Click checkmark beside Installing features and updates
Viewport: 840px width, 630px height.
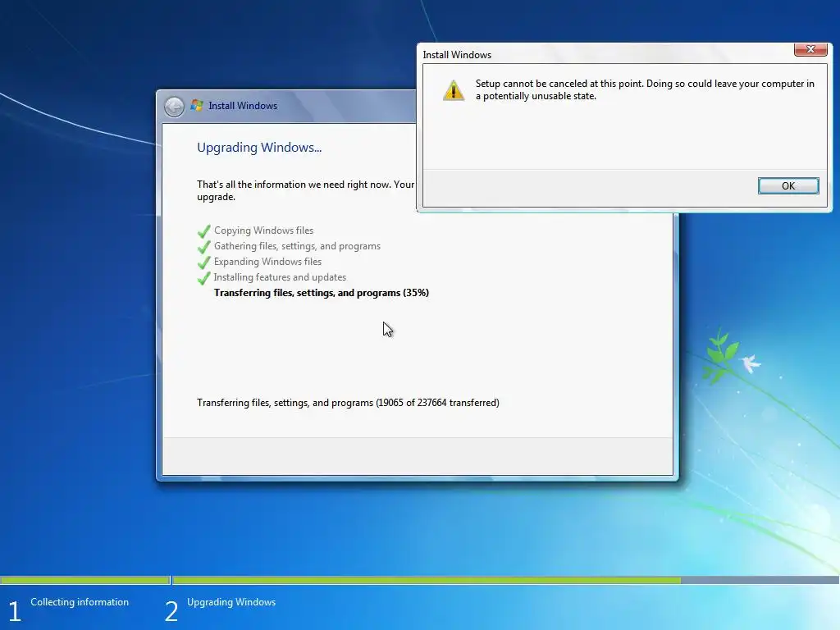coord(203,277)
